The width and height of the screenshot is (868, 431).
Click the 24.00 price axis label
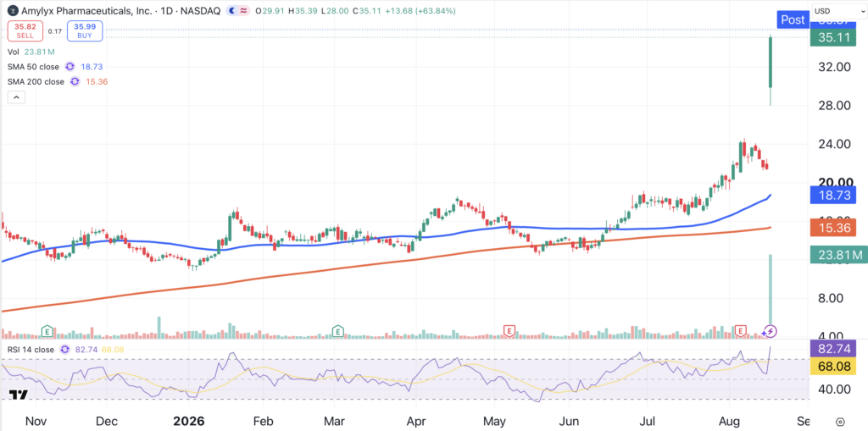pyautogui.click(x=836, y=145)
